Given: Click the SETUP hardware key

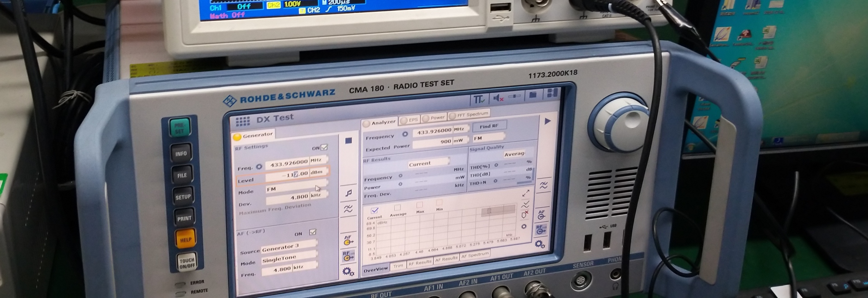Looking at the screenshot, I should pyautogui.click(x=183, y=196).
